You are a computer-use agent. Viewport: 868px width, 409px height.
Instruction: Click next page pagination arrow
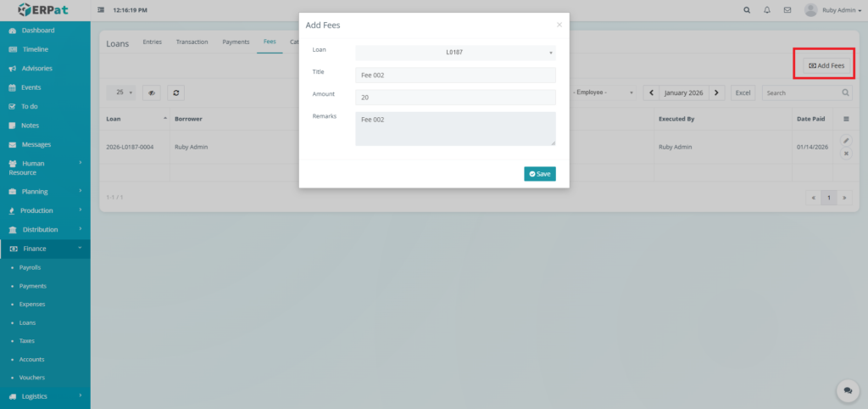845,198
